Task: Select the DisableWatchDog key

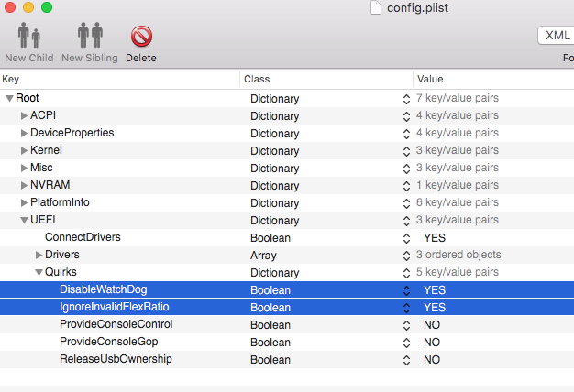Action: coord(104,289)
